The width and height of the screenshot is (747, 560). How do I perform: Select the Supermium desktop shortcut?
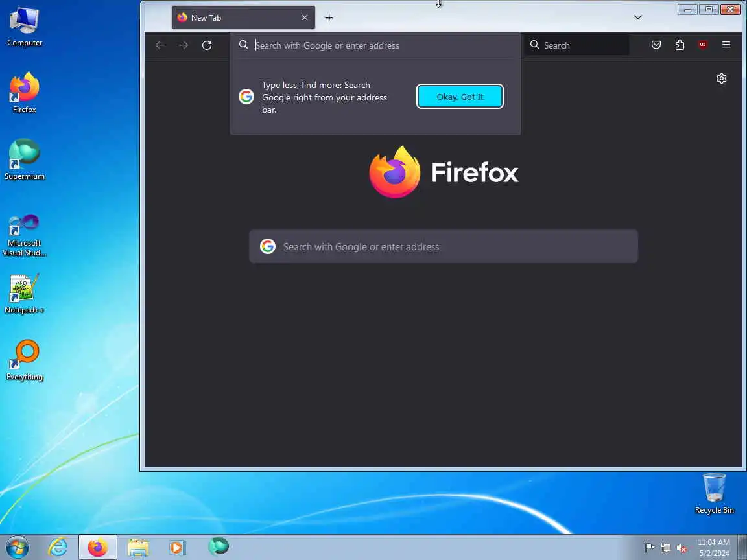click(x=24, y=160)
